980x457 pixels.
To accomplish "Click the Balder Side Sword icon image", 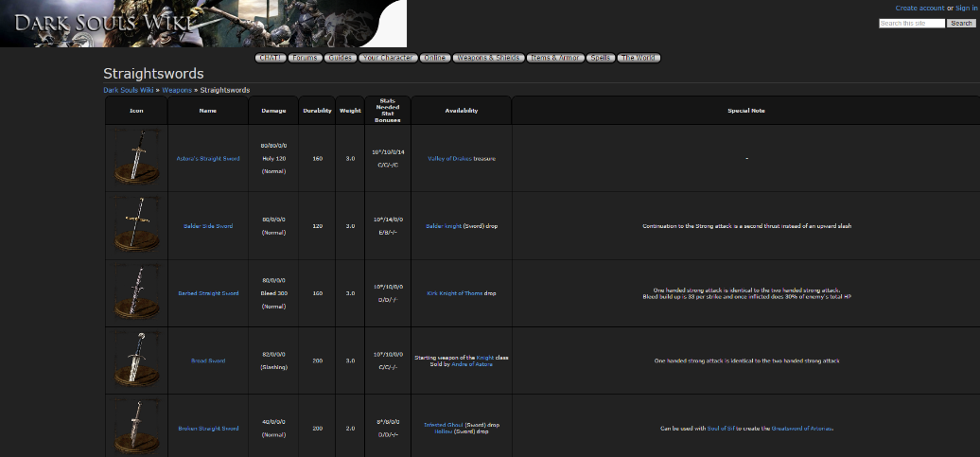I will tap(136, 225).
